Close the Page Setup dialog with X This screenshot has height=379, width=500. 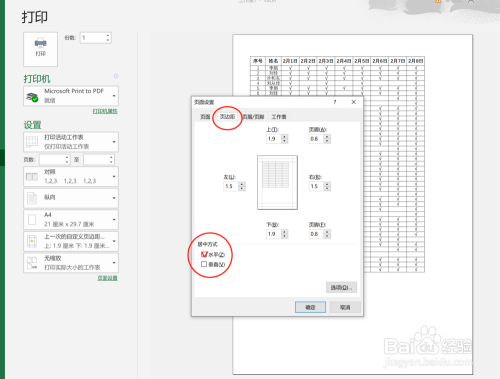tap(354, 102)
